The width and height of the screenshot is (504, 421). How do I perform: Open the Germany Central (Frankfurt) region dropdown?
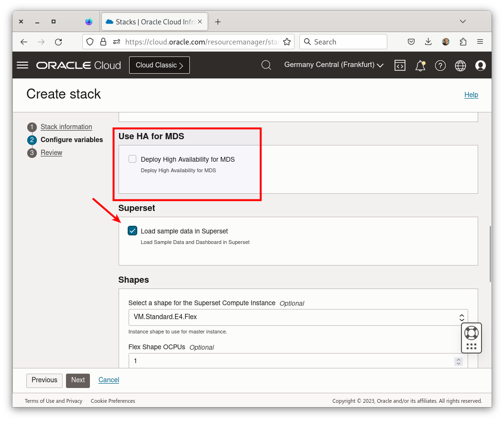(333, 65)
